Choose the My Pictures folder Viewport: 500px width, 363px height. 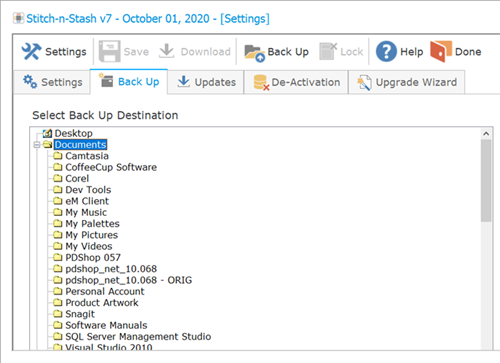tap(91, 235)
